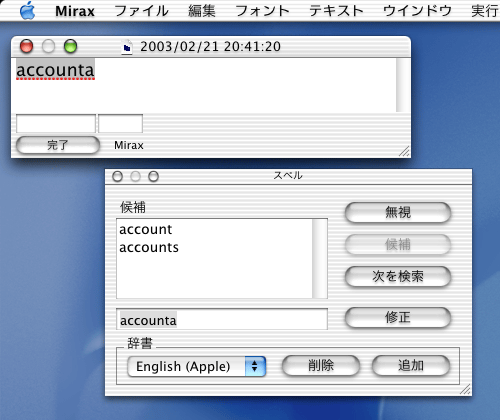Viewport: 500px width, 420px height.
Task: Click the 削除 button
Action: (x=321, y=365)
